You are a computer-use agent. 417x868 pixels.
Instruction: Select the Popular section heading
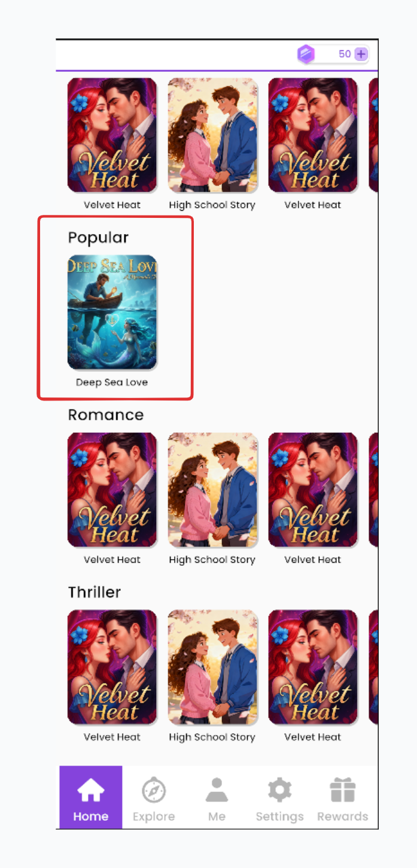(98, 238)
